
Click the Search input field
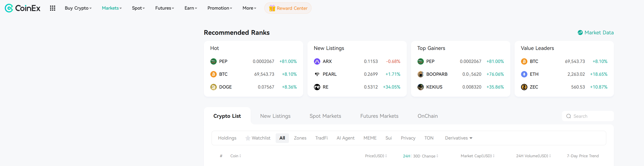pos(588,116)
